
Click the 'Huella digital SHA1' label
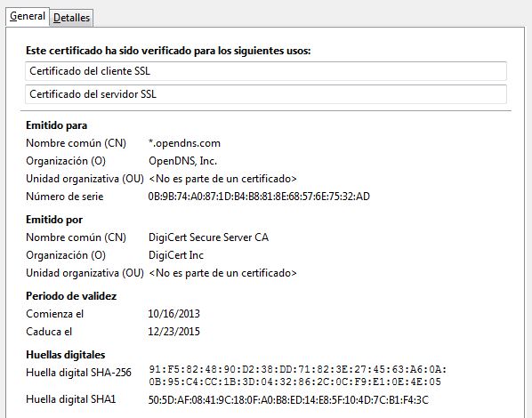71,399
